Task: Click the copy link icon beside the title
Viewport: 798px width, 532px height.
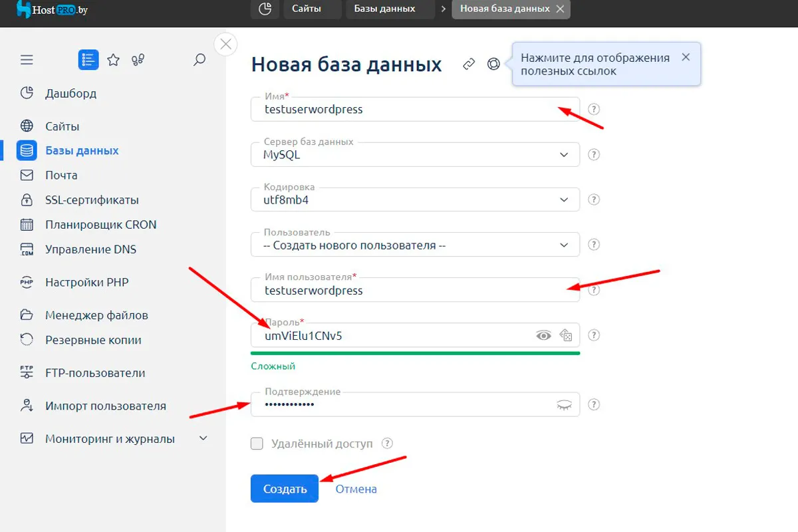Action: [469, 65]
